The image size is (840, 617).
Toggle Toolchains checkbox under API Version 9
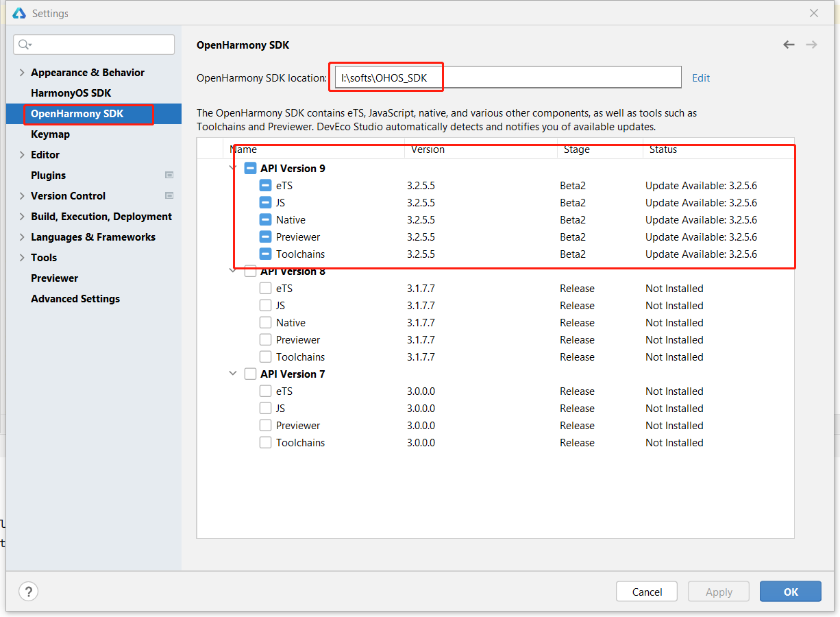[265, 254]
